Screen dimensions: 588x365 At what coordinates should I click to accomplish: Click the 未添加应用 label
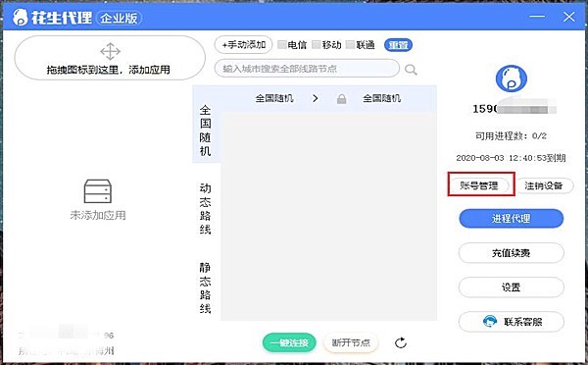[x=98, y=215]
